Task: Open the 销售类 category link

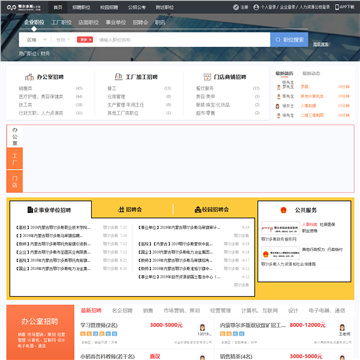Action: pyautogui.click(x=25, y=88)
